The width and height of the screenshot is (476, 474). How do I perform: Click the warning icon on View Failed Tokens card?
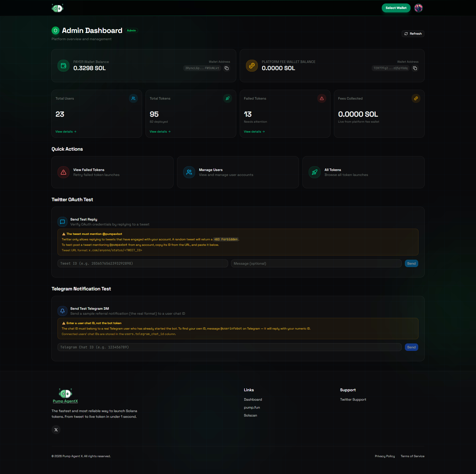tap(63, 172)
